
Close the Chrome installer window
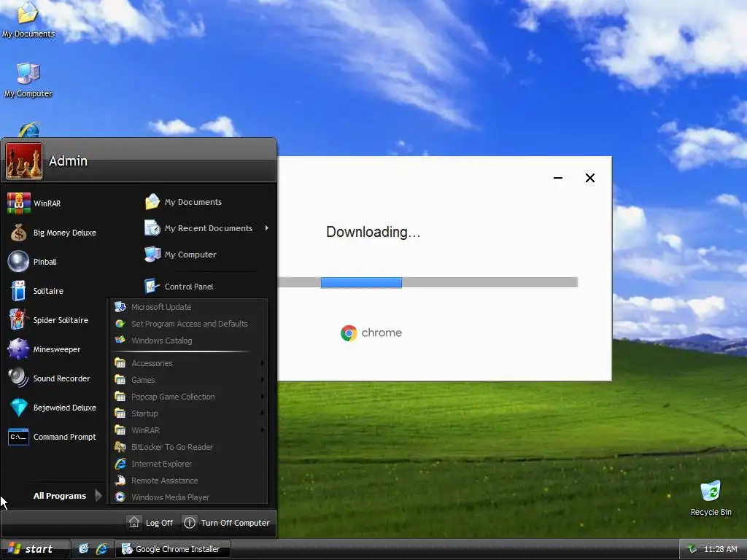pos(589,178)
